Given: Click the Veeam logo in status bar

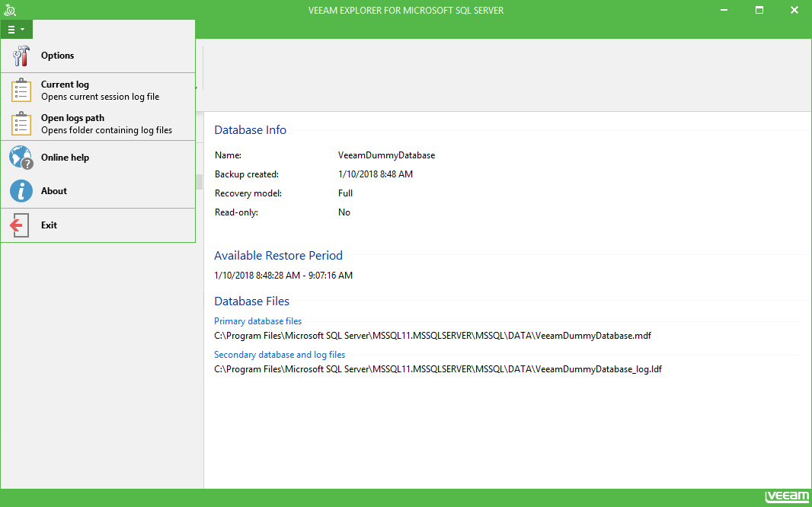Looking at the screenshot, I should click(786, 496).
